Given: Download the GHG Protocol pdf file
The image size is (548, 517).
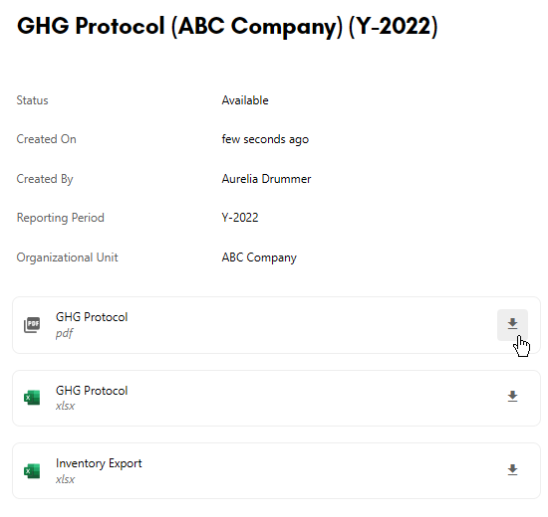Looking at the screenshot, I should 512,324.
